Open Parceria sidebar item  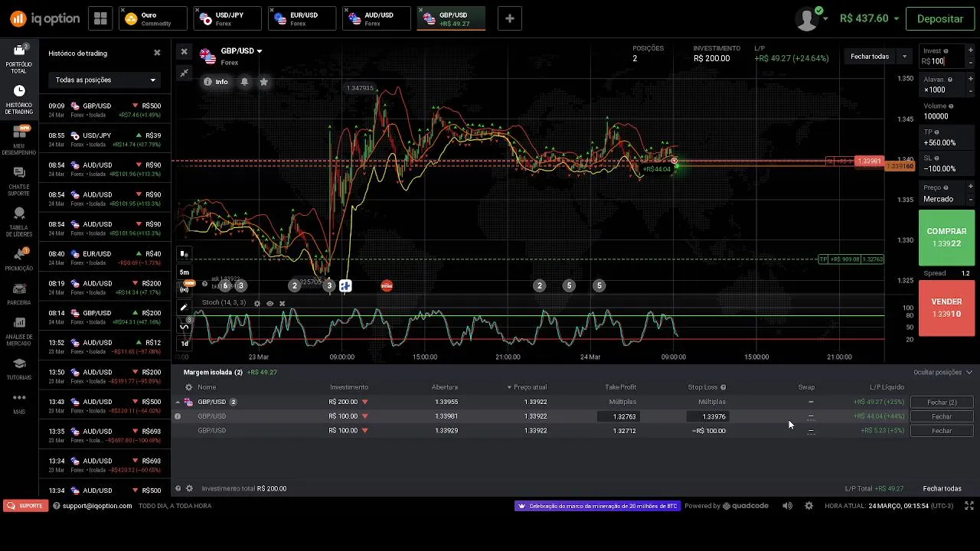click(19, 294)
